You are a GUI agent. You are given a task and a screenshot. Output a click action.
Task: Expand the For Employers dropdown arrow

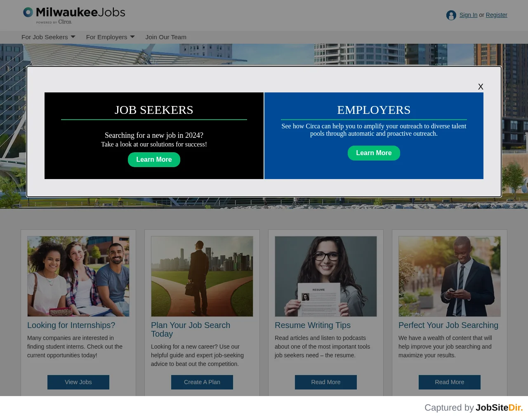pos(132,37)
